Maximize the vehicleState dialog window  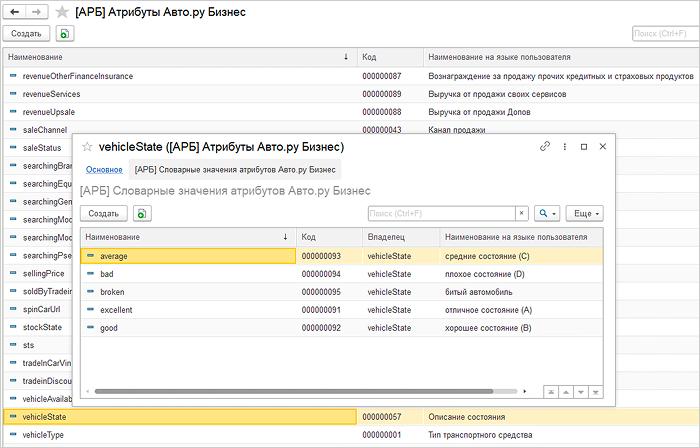583,146
